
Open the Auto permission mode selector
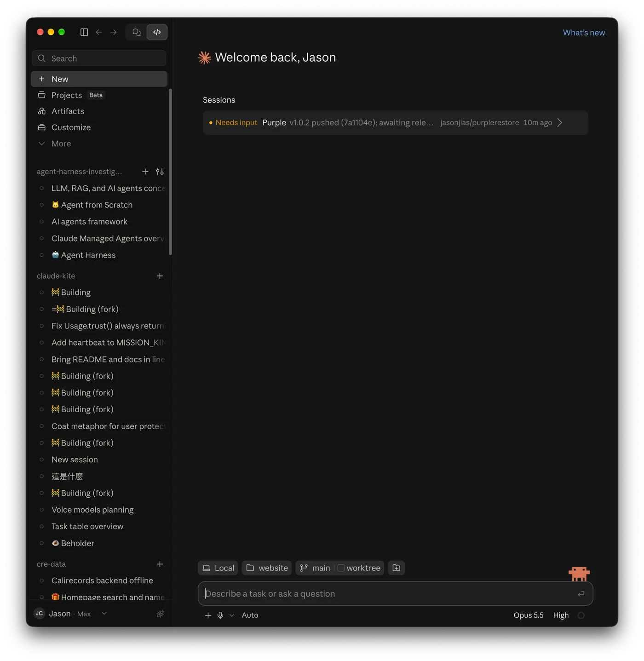[x=250, y=615]
